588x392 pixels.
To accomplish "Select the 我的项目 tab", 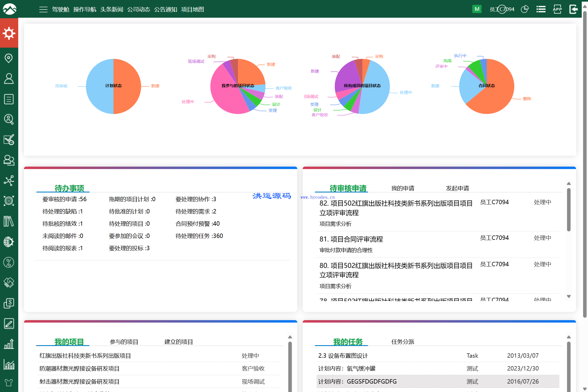I will pyautogui.click(x=69, y=342).
